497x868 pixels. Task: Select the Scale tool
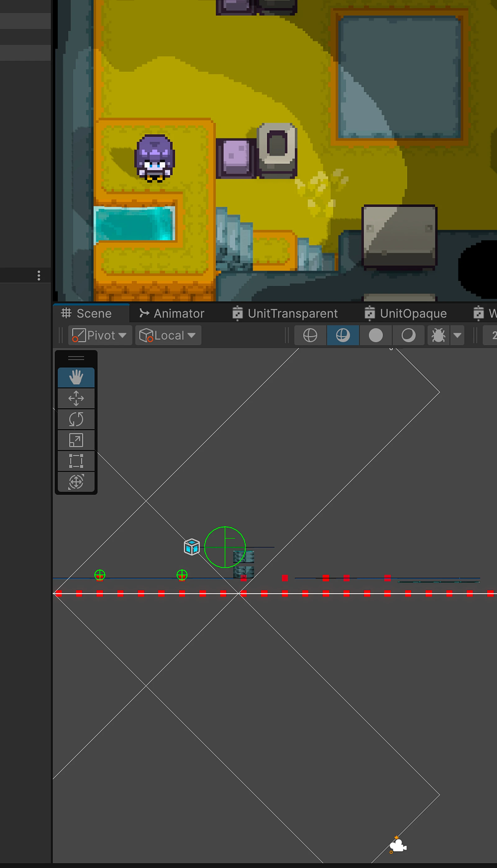[x=76, y=440]
